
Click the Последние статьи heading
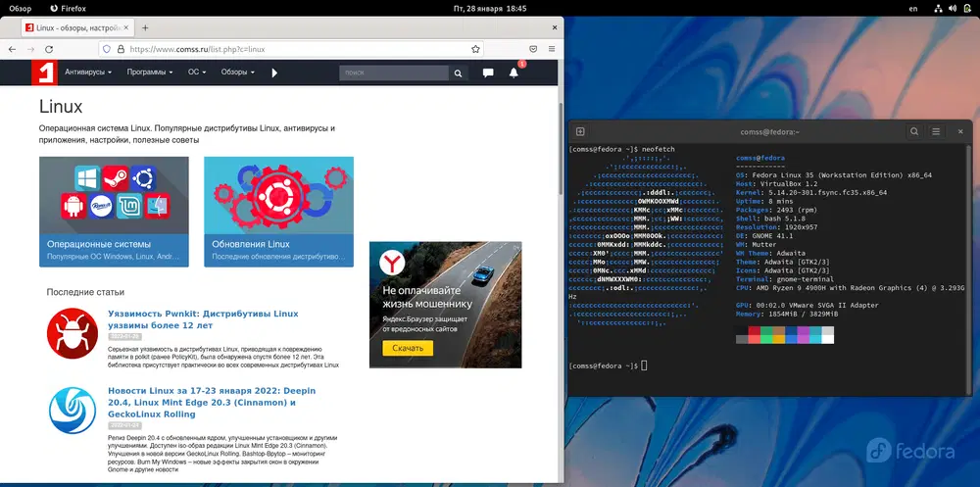click(x=85, y=292)
